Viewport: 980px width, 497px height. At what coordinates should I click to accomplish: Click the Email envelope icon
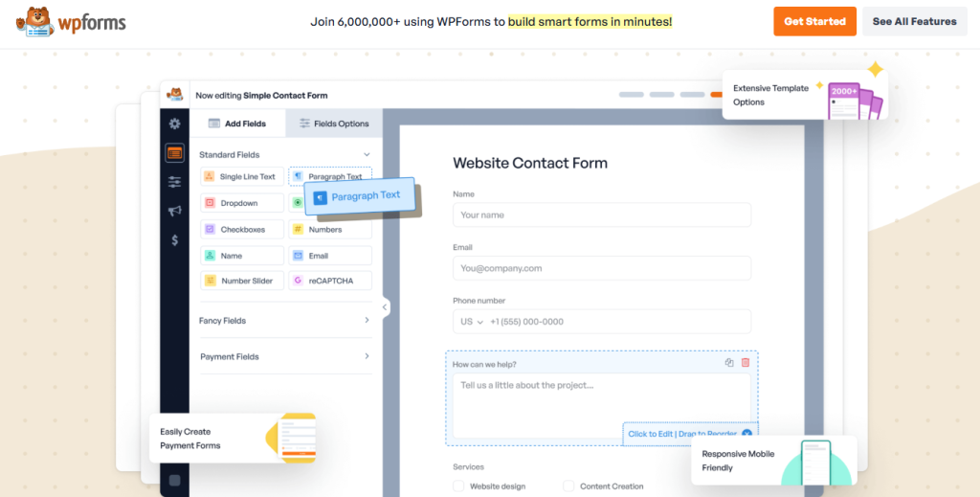(299, 256)
